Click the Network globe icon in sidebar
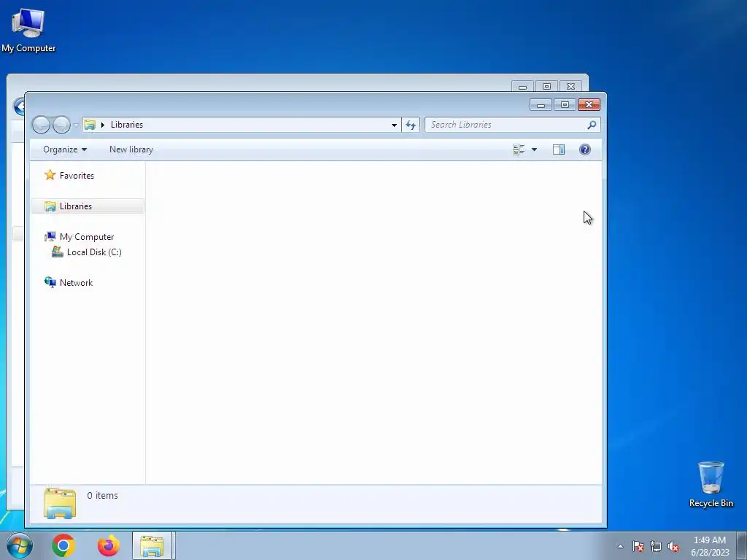The image size is (747, 560). pos(50,282)
